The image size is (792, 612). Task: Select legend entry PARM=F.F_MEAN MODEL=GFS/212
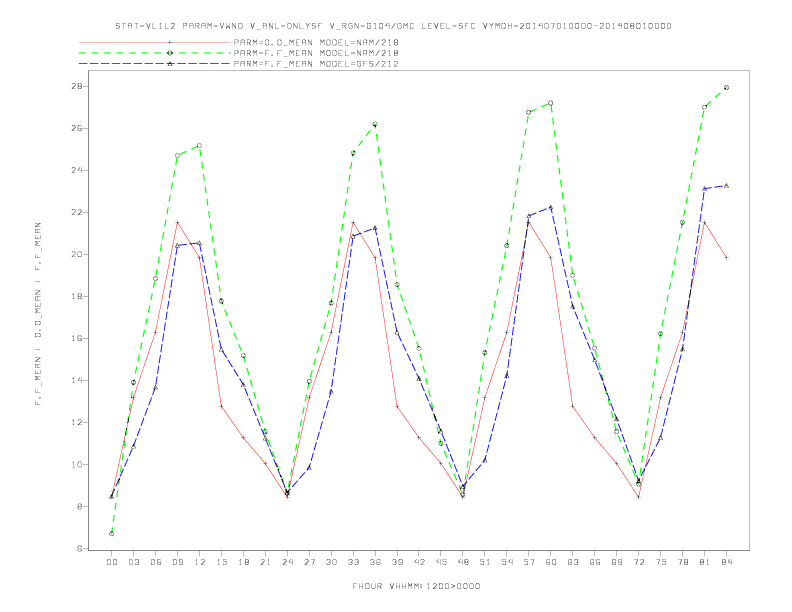[316, 64]
